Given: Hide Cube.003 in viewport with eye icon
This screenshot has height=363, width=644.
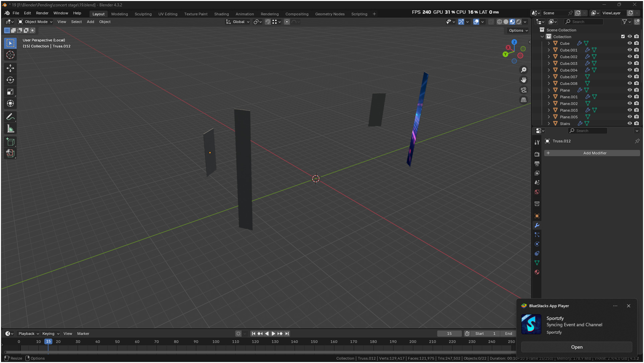Looking at the screenshot, I should coord(630,63).
